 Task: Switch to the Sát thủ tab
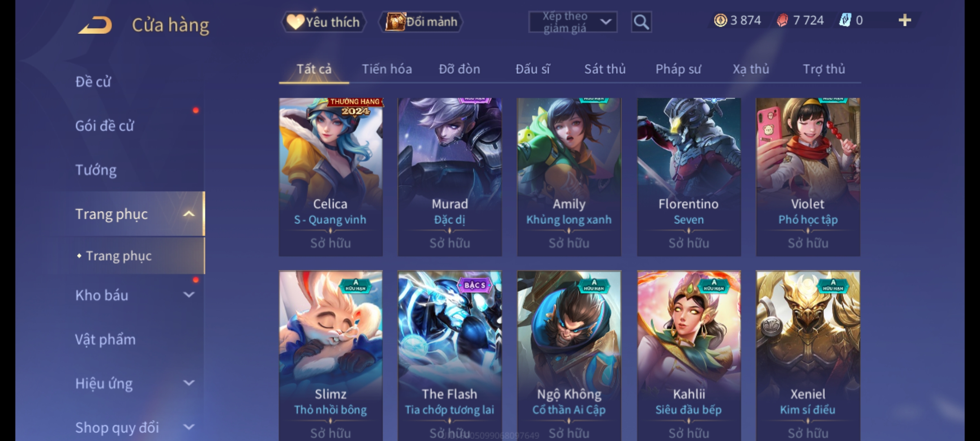point(605,69)
